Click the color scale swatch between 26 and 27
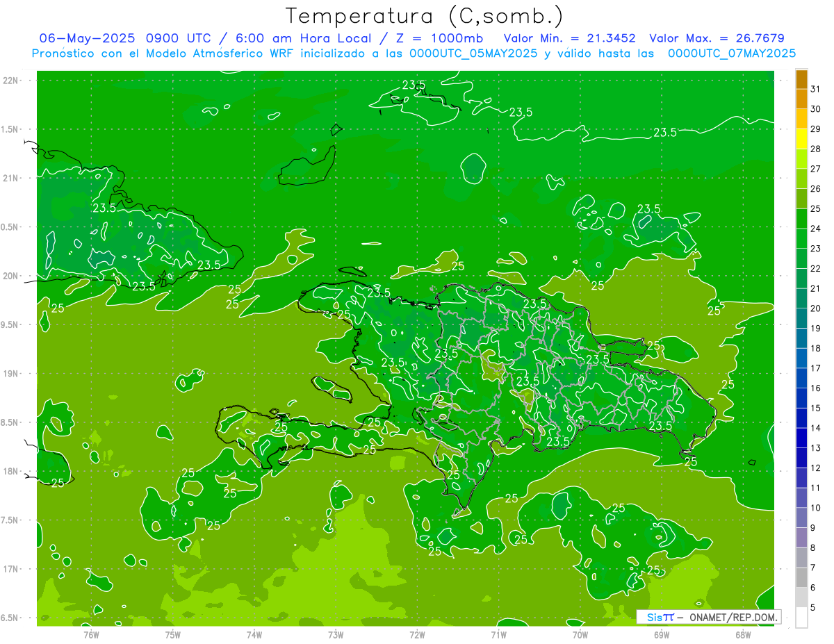 coord(801,179)
